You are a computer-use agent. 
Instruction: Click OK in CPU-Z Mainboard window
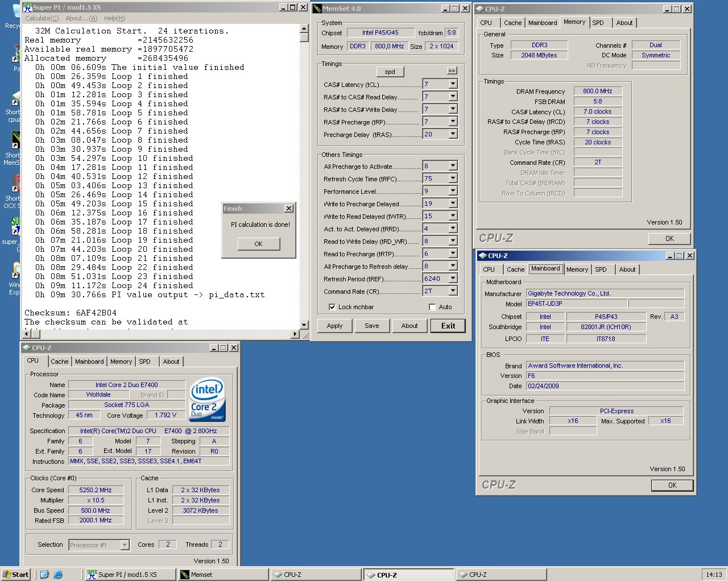(x=672, y=485)
